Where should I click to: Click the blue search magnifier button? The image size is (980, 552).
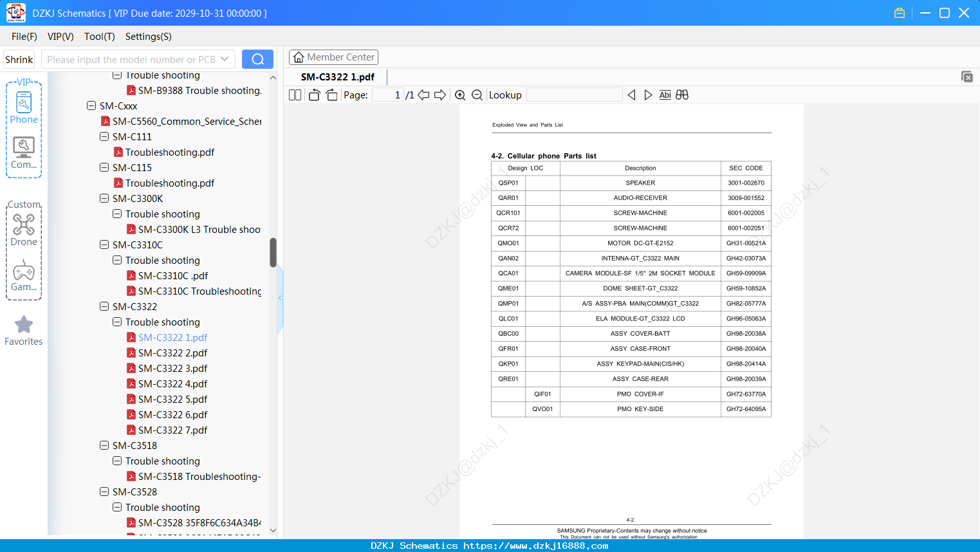coord(257,59)
